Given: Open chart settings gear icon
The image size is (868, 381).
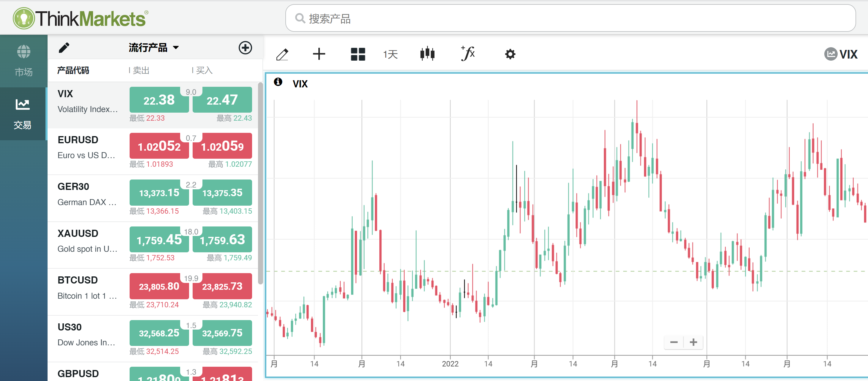Looking at the screenshot, I should [x=510, y=54].
